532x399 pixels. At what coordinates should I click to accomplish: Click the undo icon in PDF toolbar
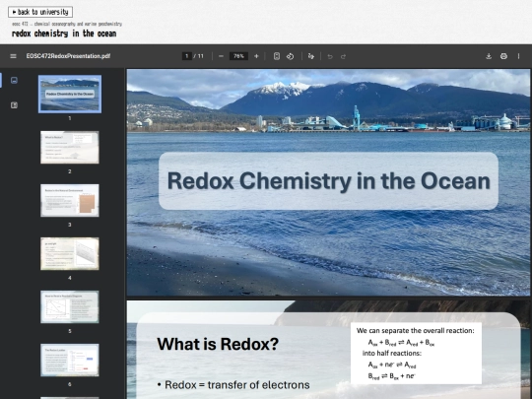330,56
